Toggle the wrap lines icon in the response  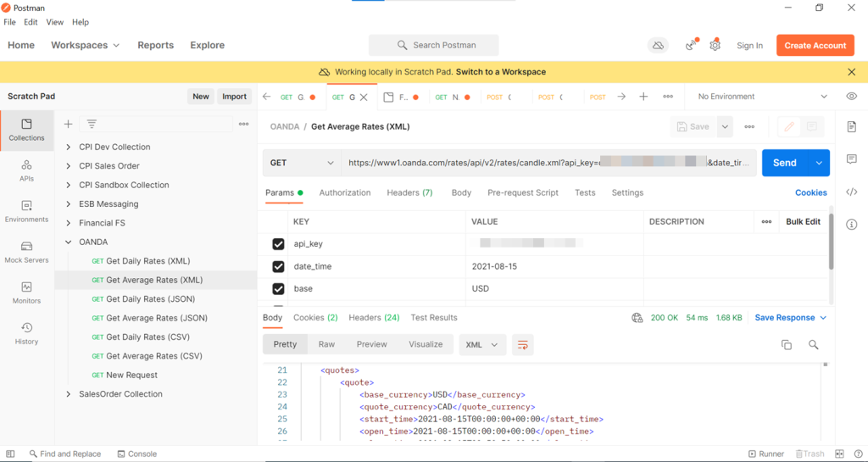[522, 345]
